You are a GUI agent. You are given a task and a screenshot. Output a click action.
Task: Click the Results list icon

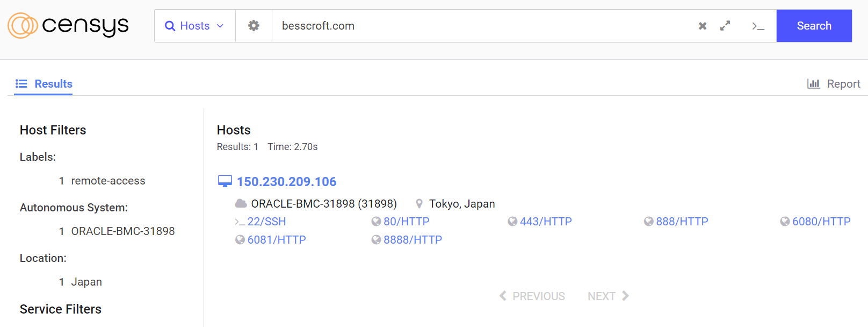click(x=21, y=84)
